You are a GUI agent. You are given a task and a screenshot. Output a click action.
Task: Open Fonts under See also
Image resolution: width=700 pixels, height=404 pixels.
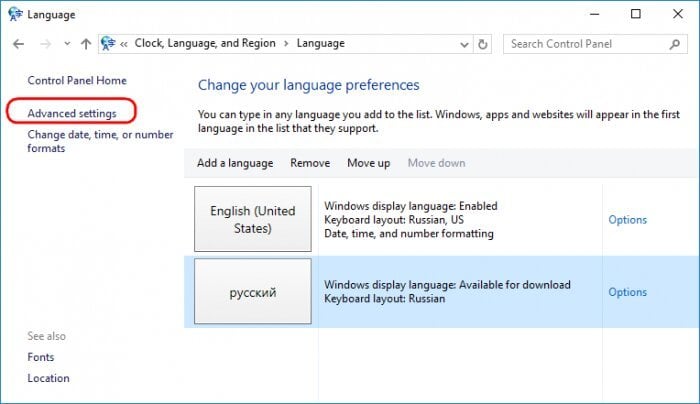pyautogui.click(x=41, y=357)
